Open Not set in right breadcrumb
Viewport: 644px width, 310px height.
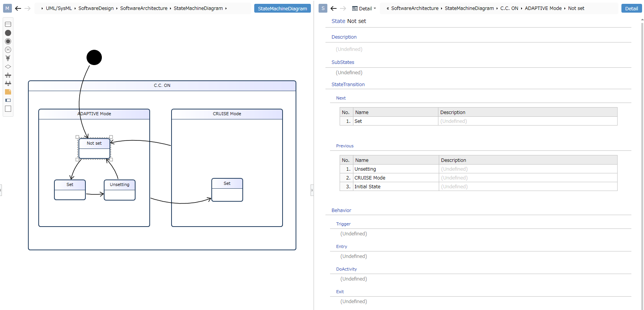576,8
